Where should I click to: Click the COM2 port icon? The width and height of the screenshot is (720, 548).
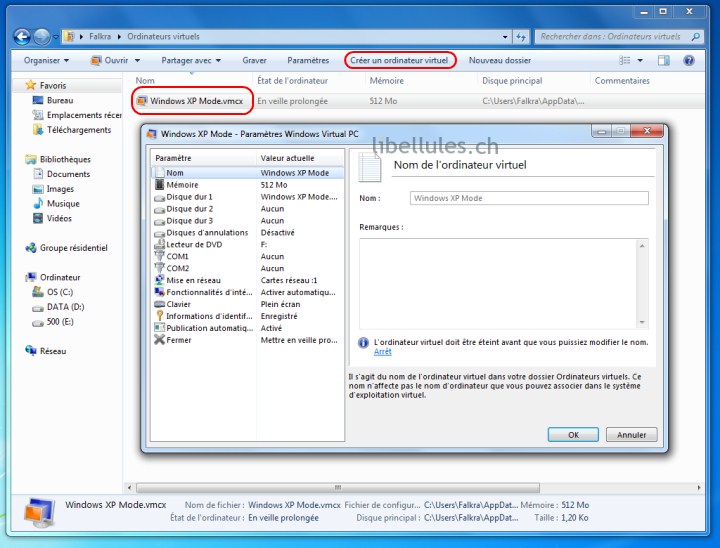coord(159,268)
